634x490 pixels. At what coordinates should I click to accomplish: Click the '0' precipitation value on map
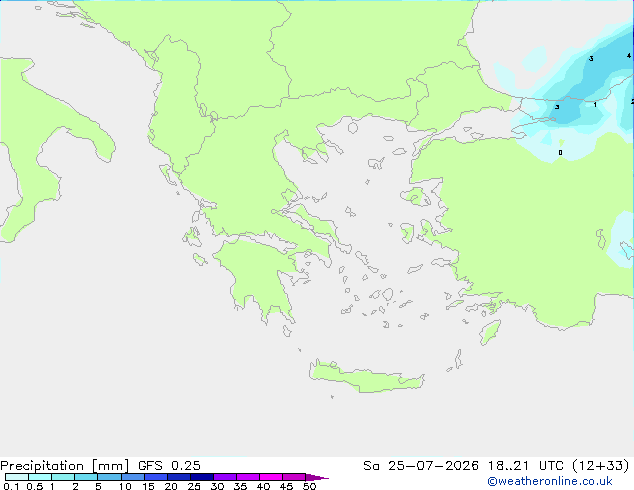click(x=560, y=152)
